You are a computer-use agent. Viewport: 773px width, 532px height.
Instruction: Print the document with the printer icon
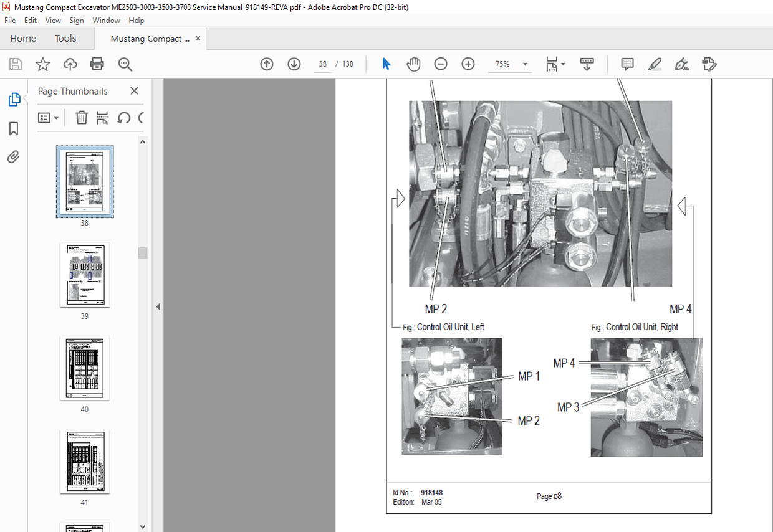tap(97, 64)
